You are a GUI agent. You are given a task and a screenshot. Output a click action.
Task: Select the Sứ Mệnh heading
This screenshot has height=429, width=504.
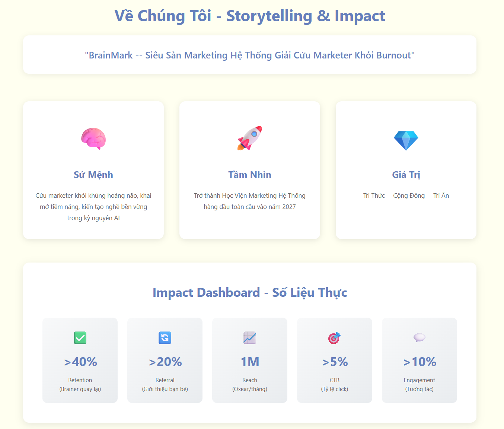click(93, 175)
